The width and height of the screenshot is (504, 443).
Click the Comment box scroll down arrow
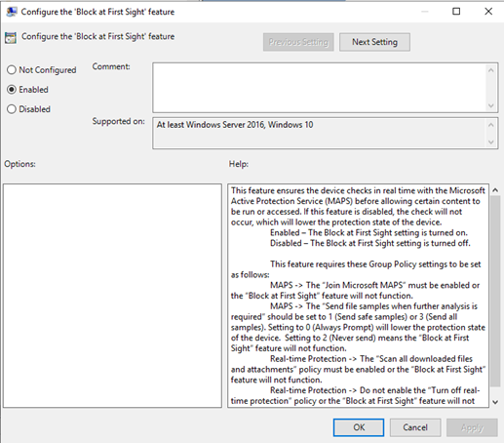(491, 105)
